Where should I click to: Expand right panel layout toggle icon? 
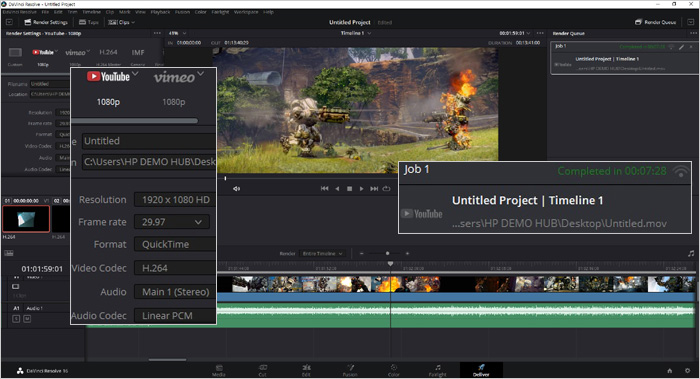tap(691, 22)
